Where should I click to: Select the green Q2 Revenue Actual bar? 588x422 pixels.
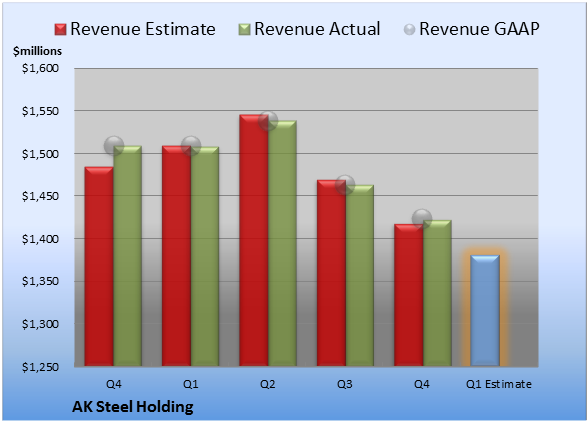pyautogui.click(x=282, y=243)
